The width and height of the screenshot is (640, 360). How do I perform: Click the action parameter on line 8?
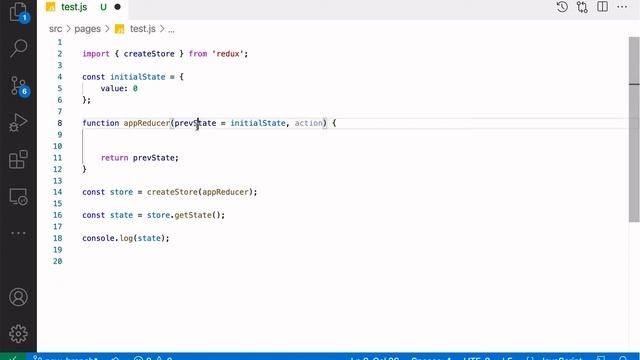pos(309,123)
